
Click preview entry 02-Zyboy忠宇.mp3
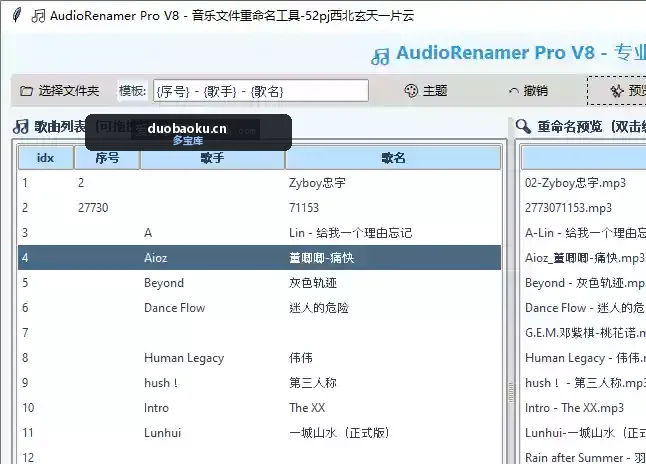coord(575,183)
